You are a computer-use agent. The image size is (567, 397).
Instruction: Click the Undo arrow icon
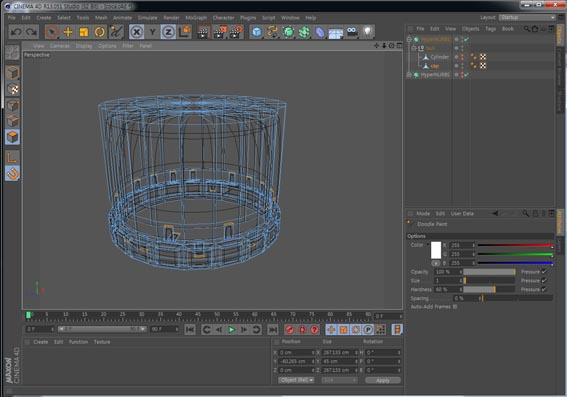(16, 32)
